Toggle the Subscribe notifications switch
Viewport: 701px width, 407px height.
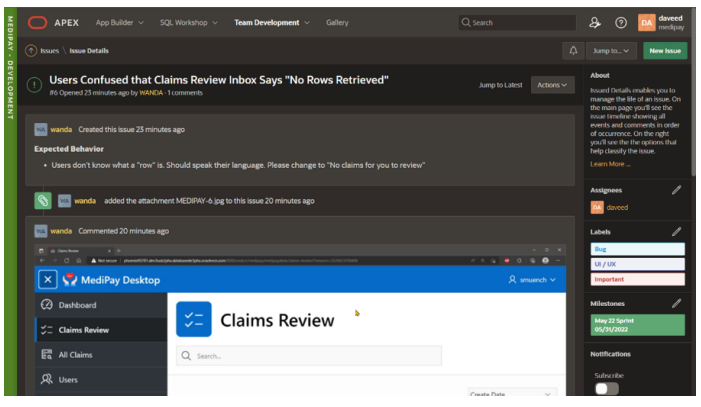[607, 389]
